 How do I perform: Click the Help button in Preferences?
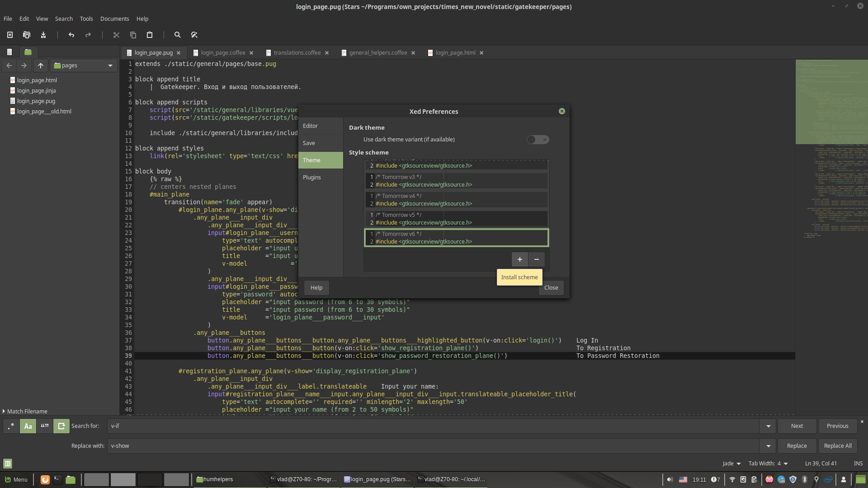point(316,288)
